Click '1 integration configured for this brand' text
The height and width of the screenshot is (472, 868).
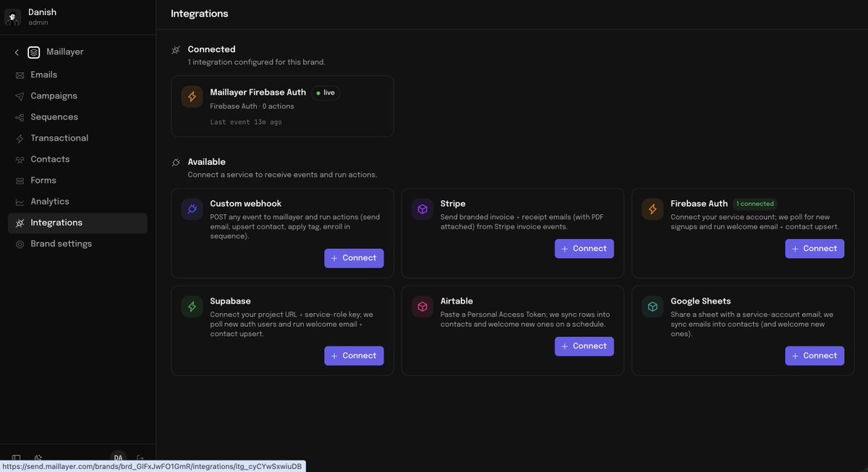(x=257, y=62)
